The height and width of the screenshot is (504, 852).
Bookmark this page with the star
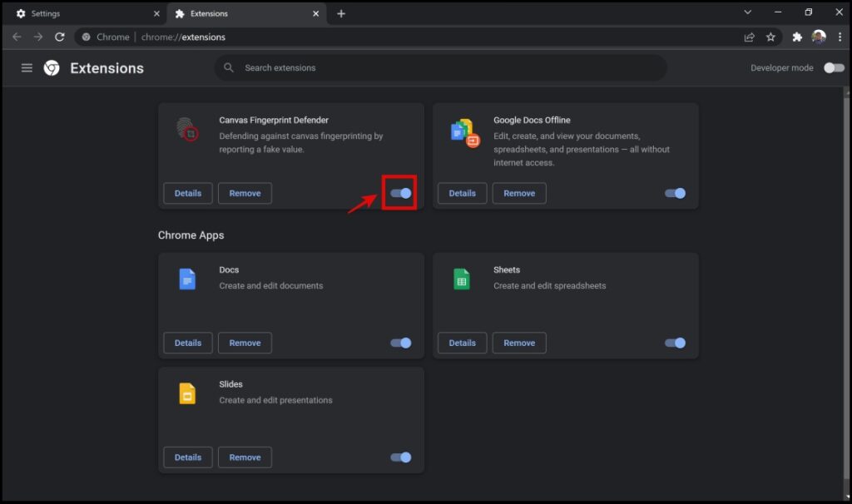coord(770,37)
